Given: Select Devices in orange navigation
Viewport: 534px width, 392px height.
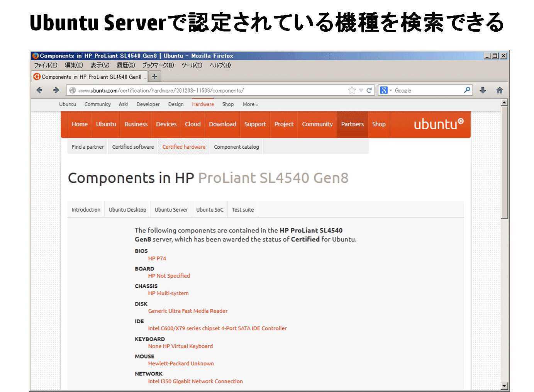Looking at the screenshot, I should [x=166, y=124].
